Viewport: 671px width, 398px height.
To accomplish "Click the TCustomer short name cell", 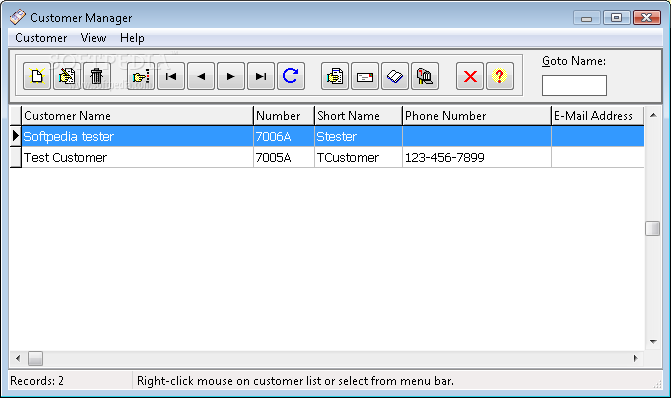I will [358, 157].
